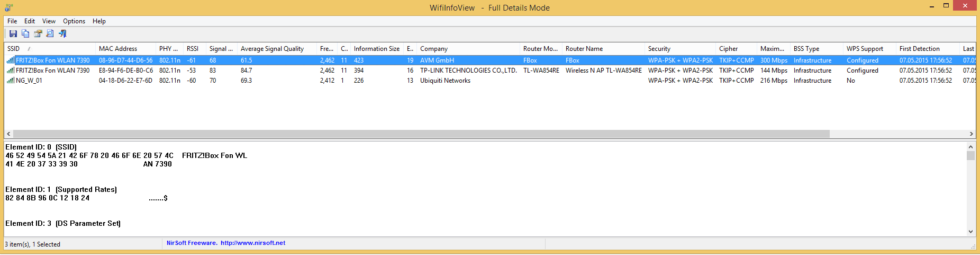This screenshot has width=980, height=255.
Task: Click the 144 Mbps maximum speed cell
Action: 774,71
